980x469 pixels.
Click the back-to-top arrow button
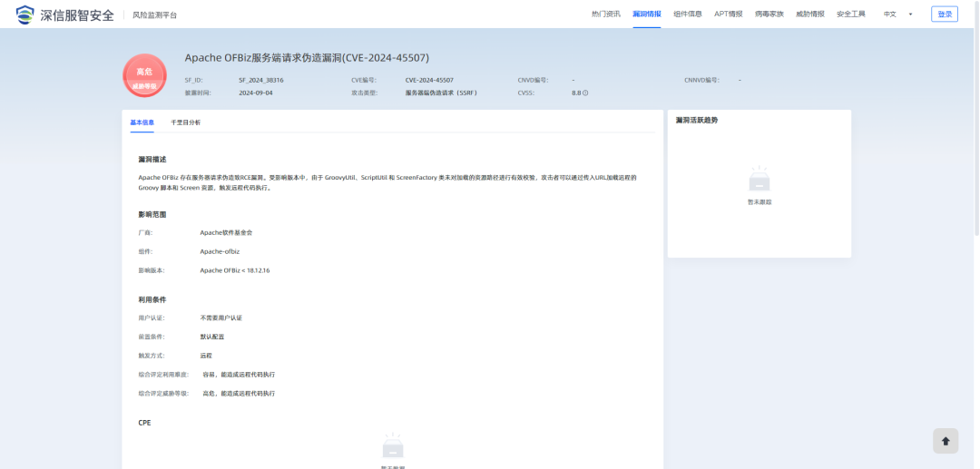945,441
